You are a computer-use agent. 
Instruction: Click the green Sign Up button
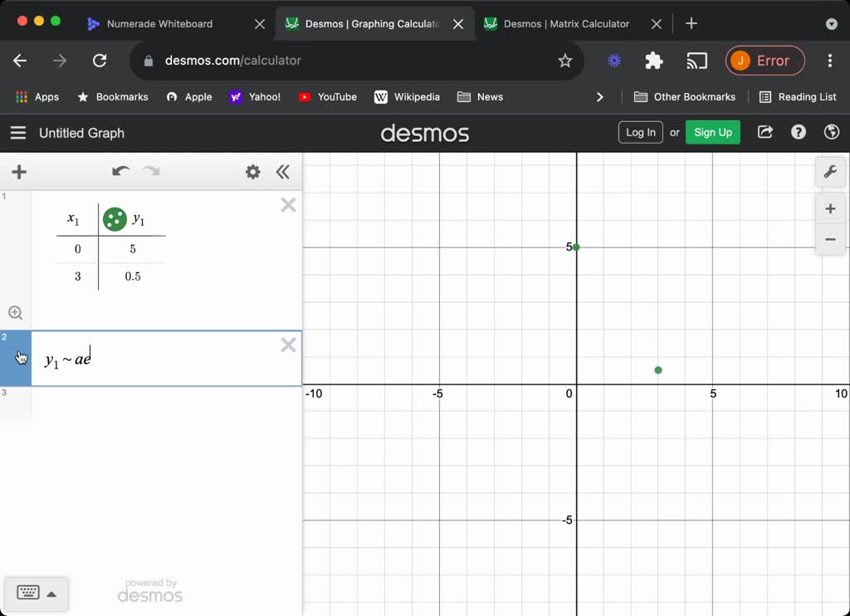(x=712, y=132)
